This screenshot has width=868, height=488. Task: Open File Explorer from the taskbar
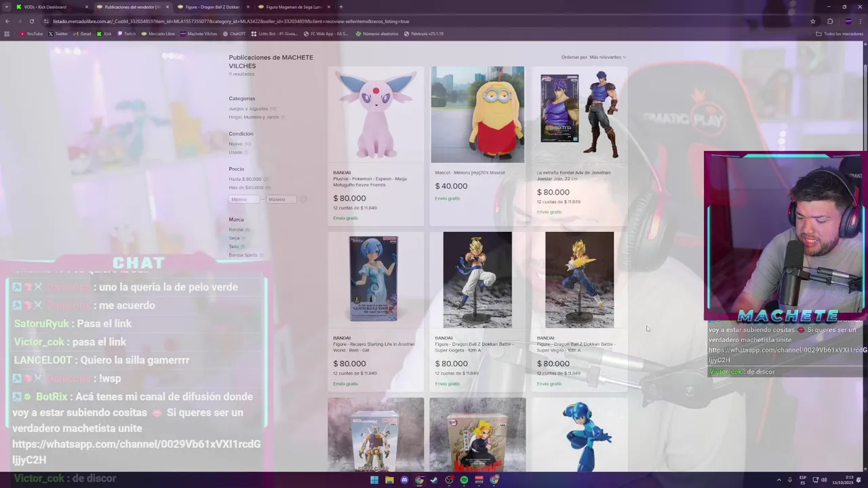(x=389, y=480)
